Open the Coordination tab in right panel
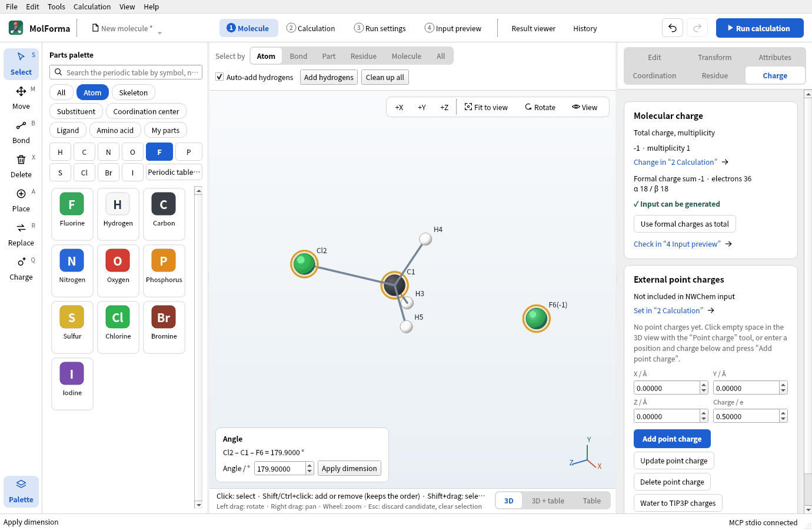This screenshot has height=530, width=812. pyautogui.click(x=654, y=75)
